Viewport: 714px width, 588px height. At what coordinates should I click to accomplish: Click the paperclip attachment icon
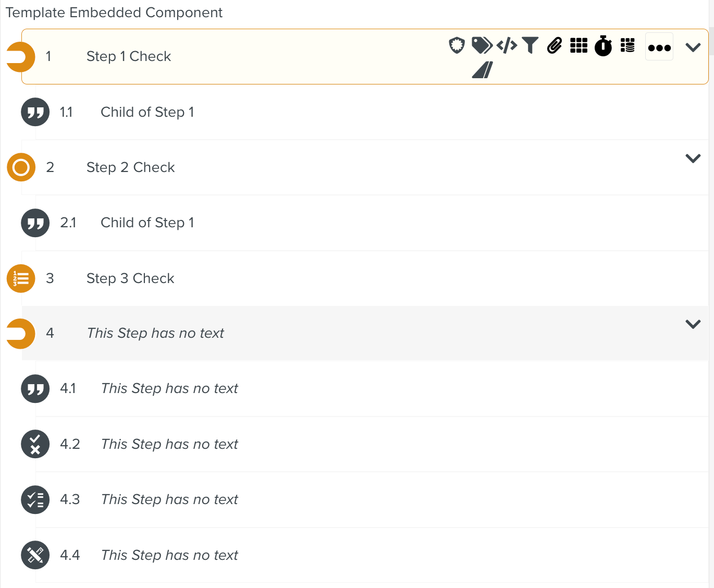coord(555,45)
